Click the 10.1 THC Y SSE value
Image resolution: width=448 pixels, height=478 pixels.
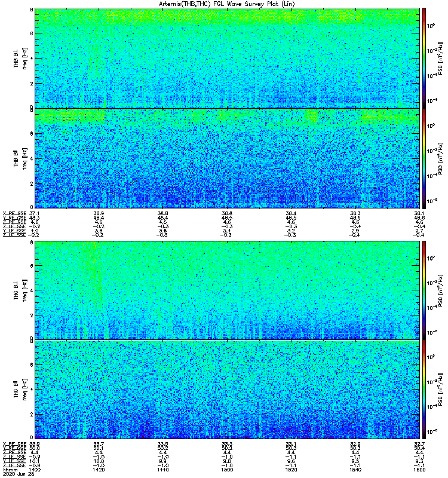pos(35,461)
